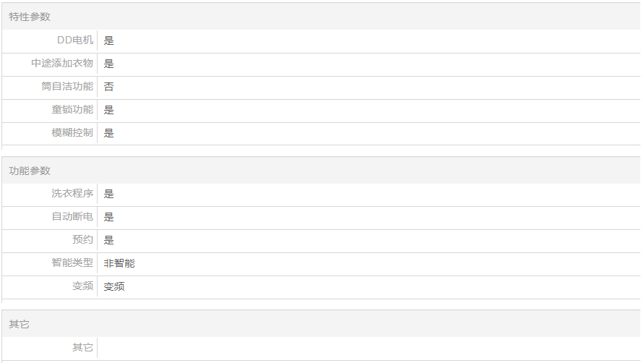Click the 其它 row label below the header
644x363 pixels.
click(x=82, y=348)
